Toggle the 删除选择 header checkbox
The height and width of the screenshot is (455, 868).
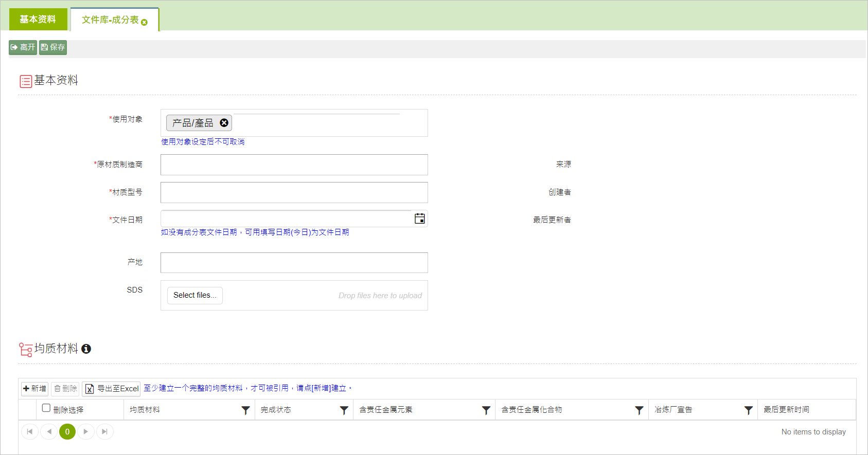[x=46, y=408]
